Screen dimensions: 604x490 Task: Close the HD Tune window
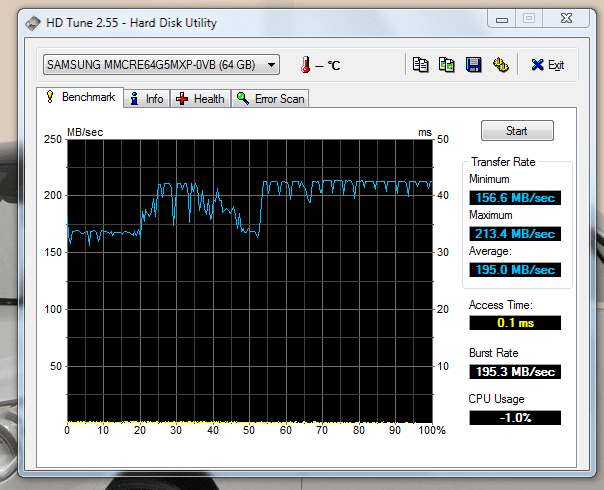(x=566, y=18)
